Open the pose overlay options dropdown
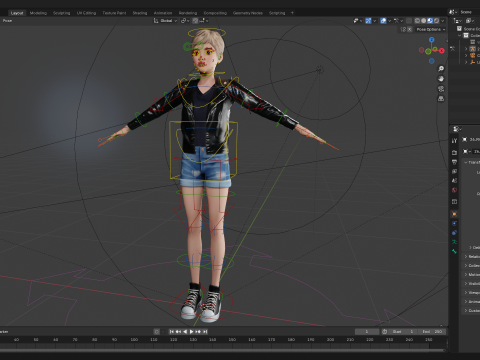The width and height of the screenshot is (480, 360). [x=398, y=21]
